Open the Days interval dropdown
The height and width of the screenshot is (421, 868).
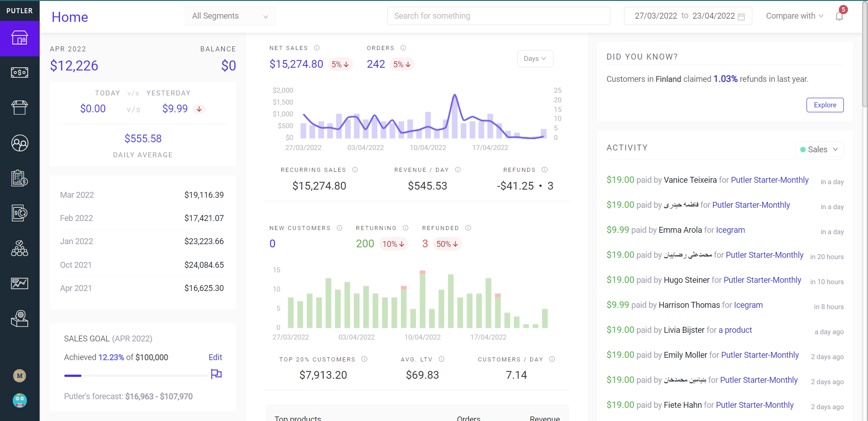535,59
